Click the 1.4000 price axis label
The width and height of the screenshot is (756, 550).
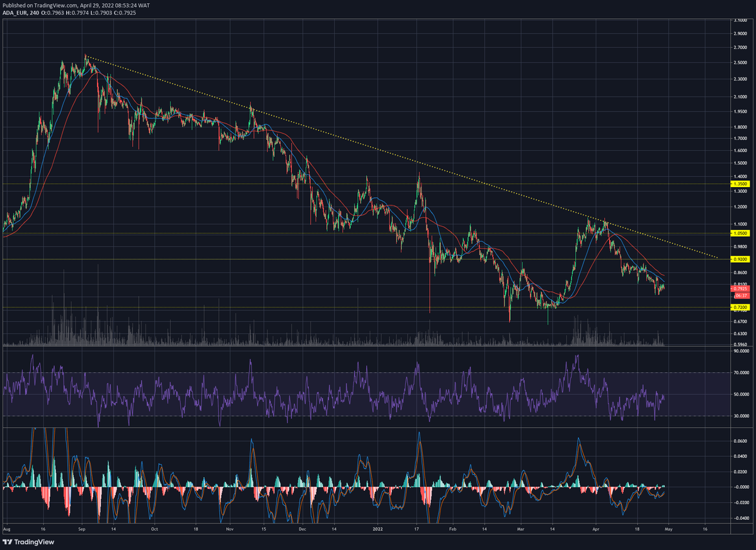(x=740, y=176)
